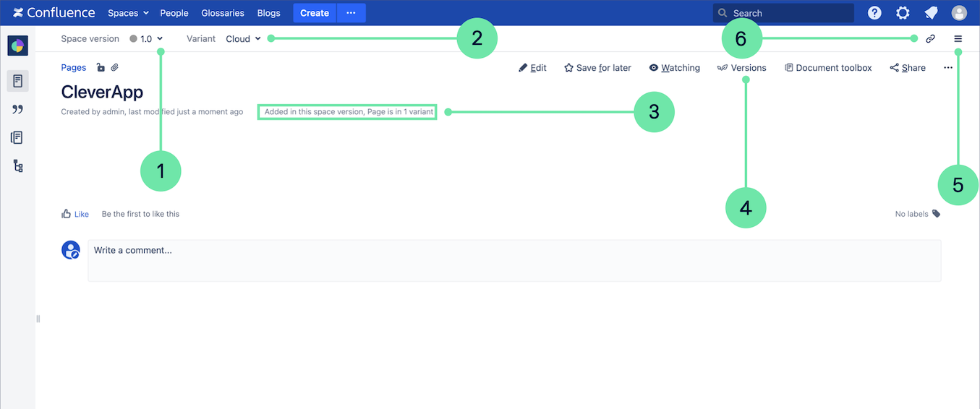Click the page restrictions lock icon
This screenshot has height=409, width=980.
pos(101,68)
